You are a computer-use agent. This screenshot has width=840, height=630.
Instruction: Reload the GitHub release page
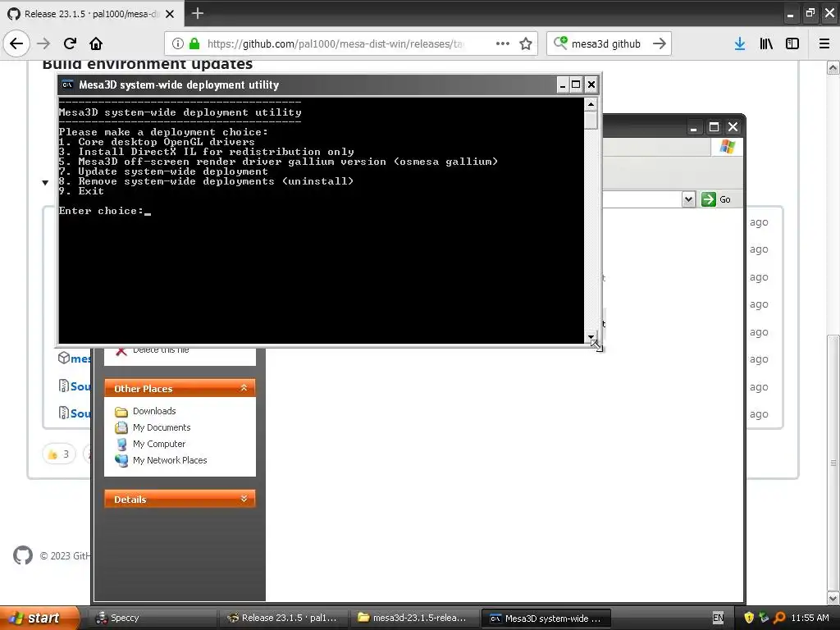coord(70,43)
